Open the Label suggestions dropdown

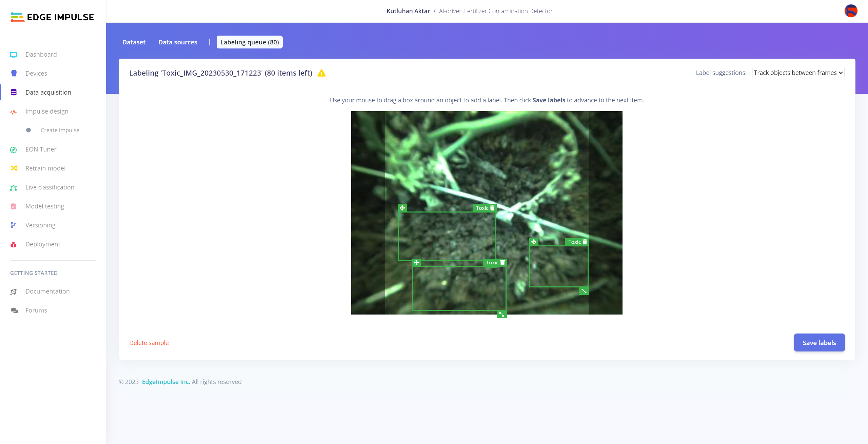[x=798, y=73]
